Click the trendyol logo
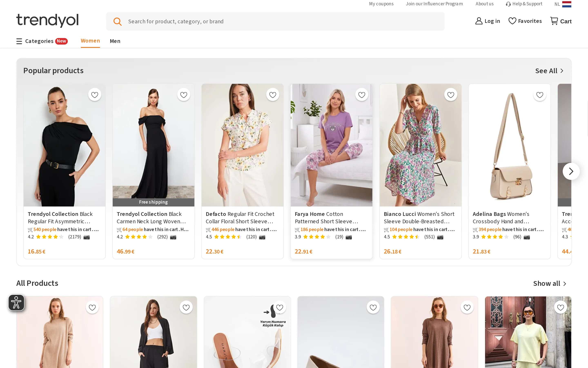Image resolution: width=588 pixels, height=368 pixels. pos(47,20)
